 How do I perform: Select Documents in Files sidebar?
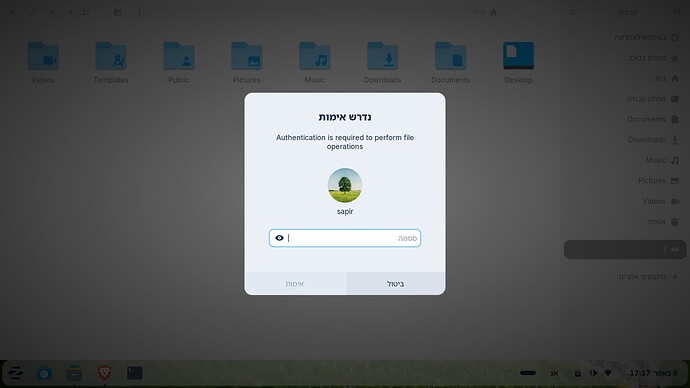pyautogui.click(x=625, y=119)
